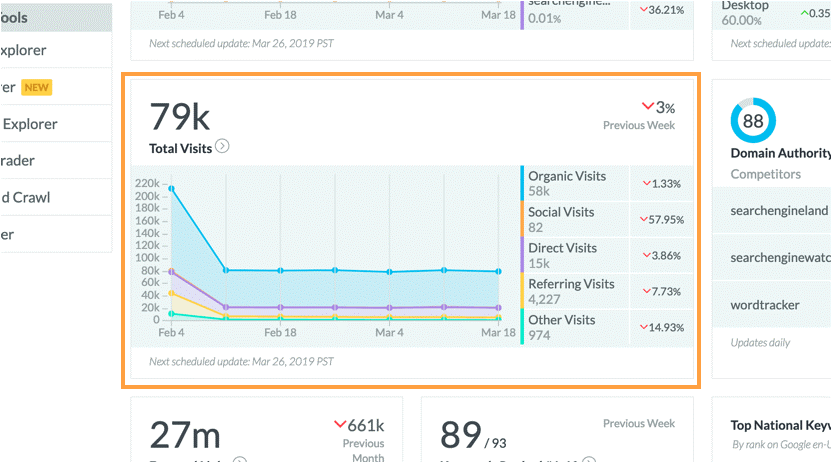The height and width of the screenshot is (463, 832).
Task: Click the red down arrow beside 3%
Action: [x=647, y=106]
